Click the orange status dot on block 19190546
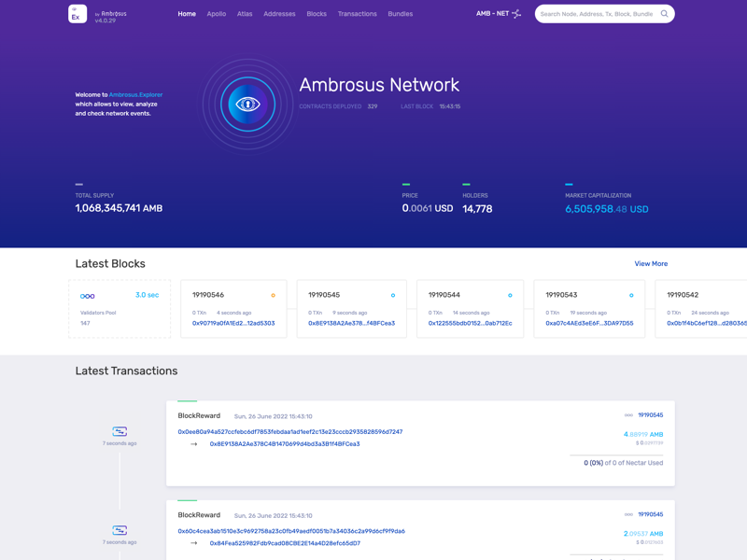Screen dimensions: 747x560 pos(273,295)
